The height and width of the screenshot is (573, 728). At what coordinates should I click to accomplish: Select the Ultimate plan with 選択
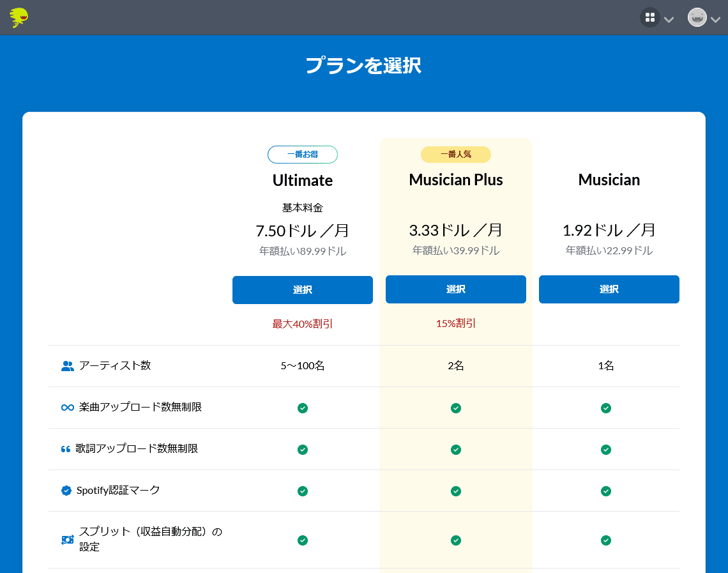pos(302,289)
